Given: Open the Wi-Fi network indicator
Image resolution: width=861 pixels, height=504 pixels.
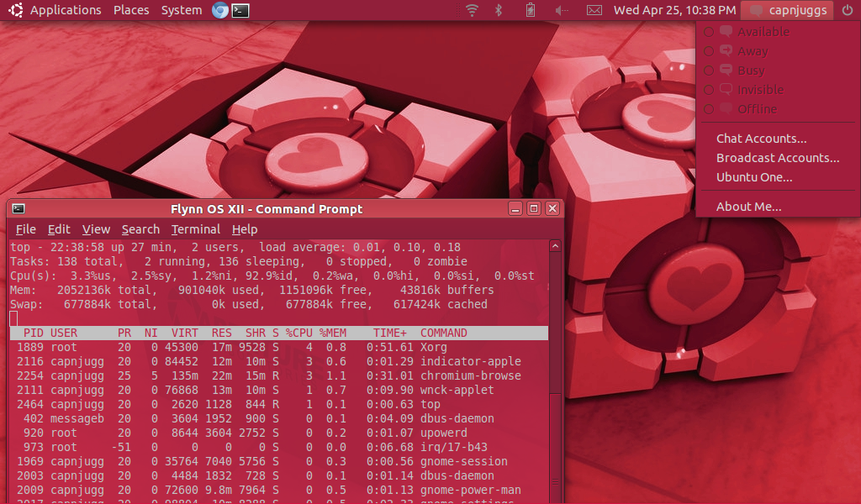Looking at the screenshot, I should (x=472, y=10).
